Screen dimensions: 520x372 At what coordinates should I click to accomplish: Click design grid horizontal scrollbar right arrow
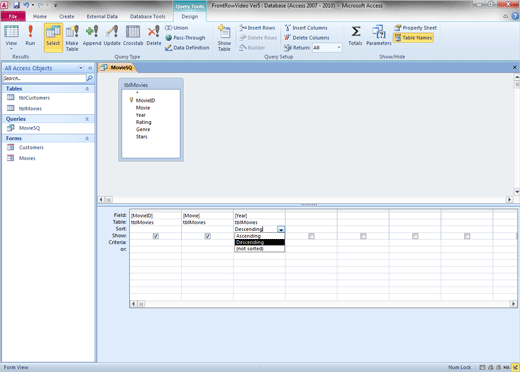pyautogui.click(x=513, y=304)
